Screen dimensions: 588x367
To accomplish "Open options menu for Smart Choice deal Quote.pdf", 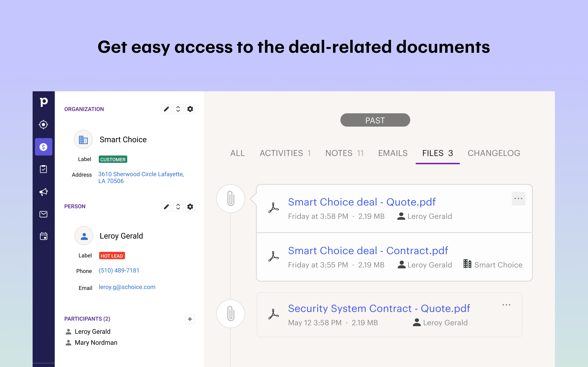I will tap(519, 199).
